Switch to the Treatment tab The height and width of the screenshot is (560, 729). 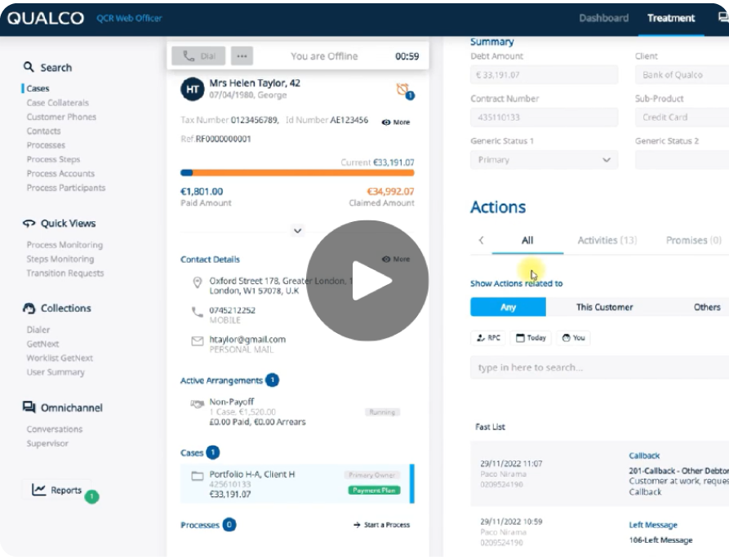[x=670, y=18]
